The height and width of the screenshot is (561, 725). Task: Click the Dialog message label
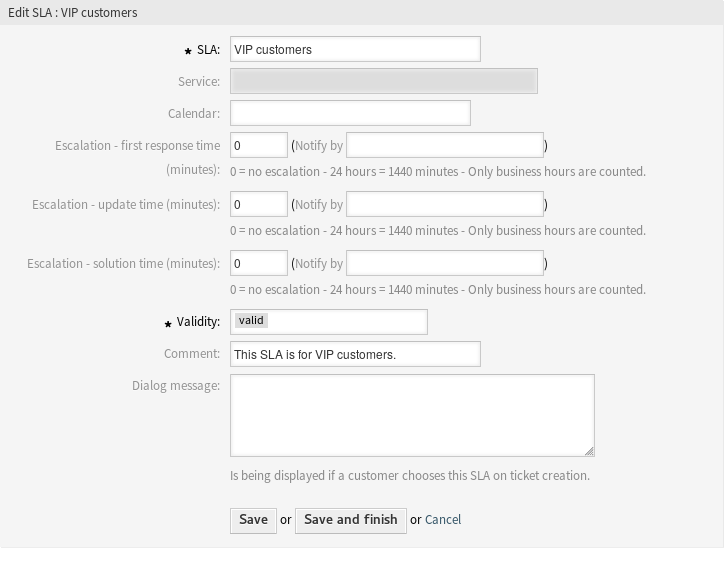(176, 386)
